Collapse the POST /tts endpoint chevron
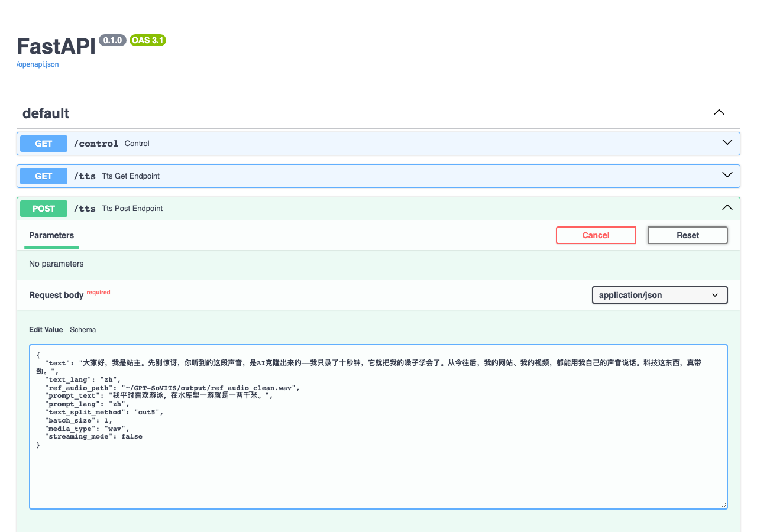The image size is (757, 532). [x=727, y=208]
